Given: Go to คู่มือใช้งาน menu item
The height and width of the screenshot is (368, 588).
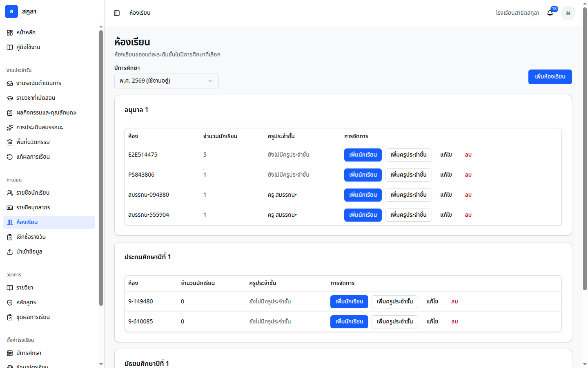Looking at the screenshot, I should click(49, 47).
